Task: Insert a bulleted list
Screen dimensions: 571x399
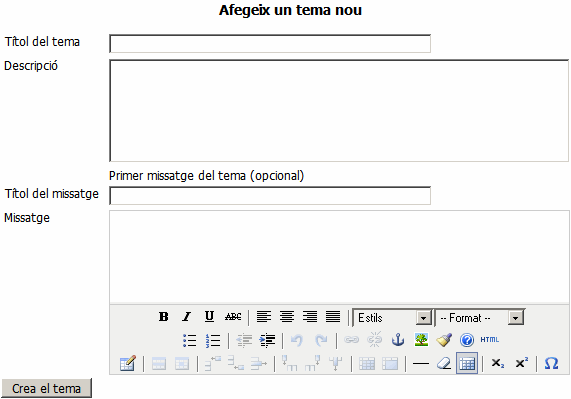Action: point(189,340)
